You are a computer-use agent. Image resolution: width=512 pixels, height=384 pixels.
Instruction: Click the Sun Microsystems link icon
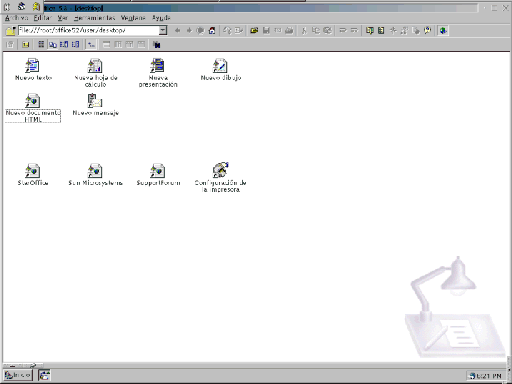coord(95,171)
